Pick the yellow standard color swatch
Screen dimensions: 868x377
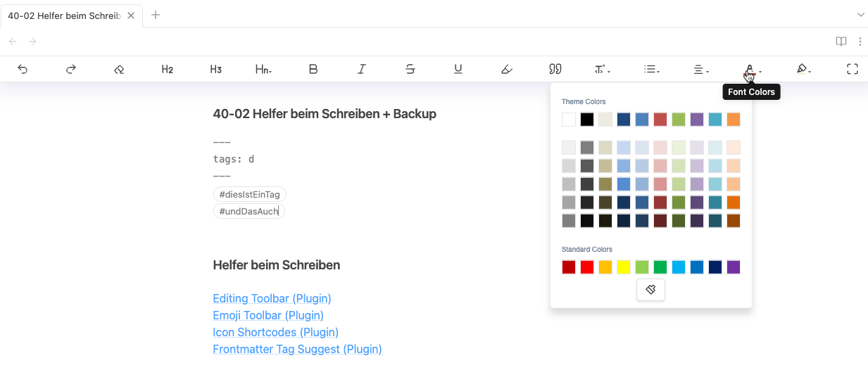click(624, 267)
